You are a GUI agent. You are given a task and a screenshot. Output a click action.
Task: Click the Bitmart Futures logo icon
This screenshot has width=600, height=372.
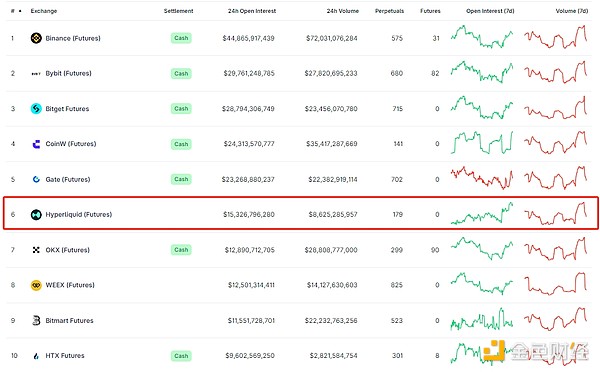(36, 320)
